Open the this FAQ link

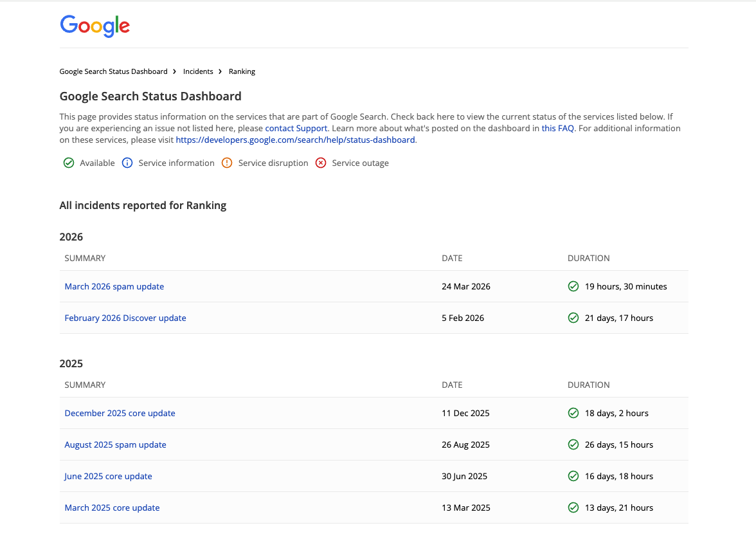557,128
